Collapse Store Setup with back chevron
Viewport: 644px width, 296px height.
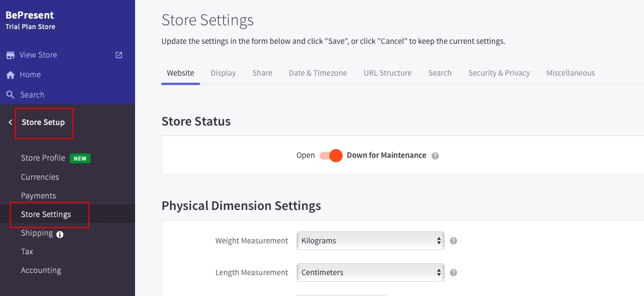pyautogui.click(x=10, y=122)
